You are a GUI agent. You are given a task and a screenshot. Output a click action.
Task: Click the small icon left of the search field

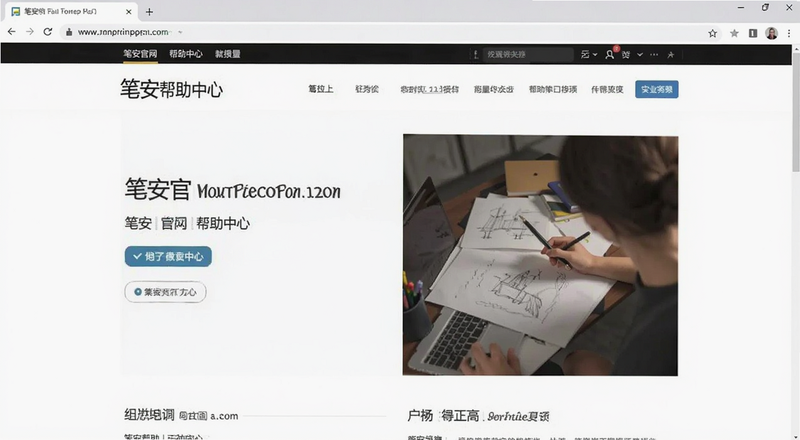point(476,54)
